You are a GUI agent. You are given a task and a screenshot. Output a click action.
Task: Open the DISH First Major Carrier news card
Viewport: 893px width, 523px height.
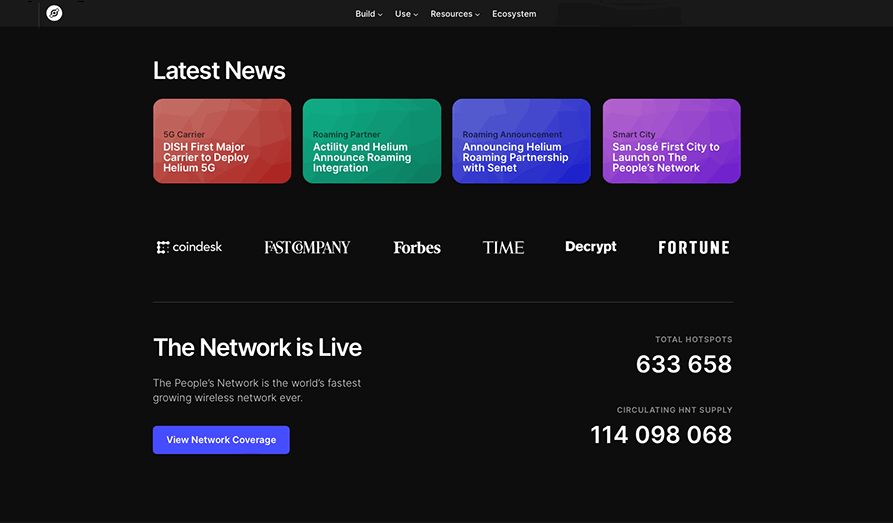(x=222, y=141)
